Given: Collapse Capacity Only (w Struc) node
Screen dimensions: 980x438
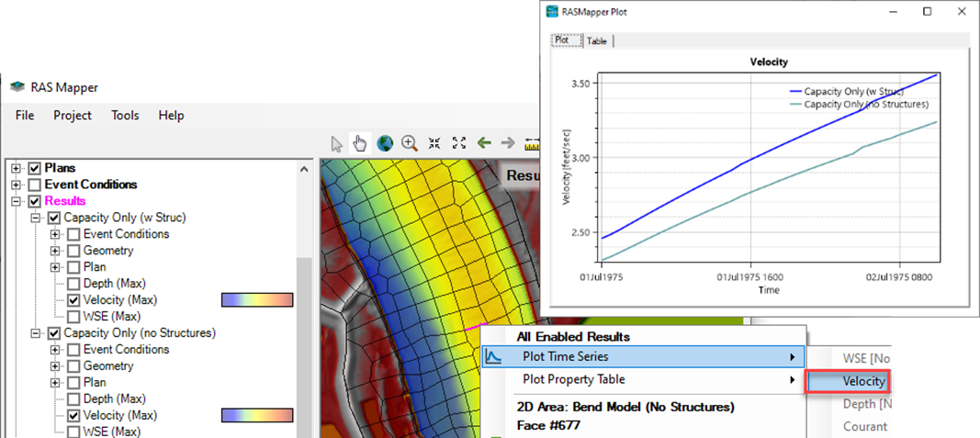Looking at the screenshot, I should pos(36,218).
